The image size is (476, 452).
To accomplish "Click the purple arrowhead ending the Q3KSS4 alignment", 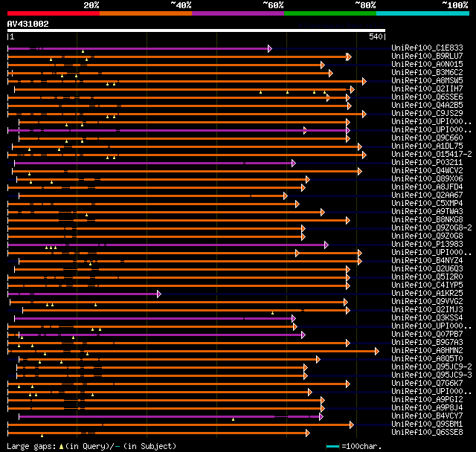I will (x=294, y=318).
